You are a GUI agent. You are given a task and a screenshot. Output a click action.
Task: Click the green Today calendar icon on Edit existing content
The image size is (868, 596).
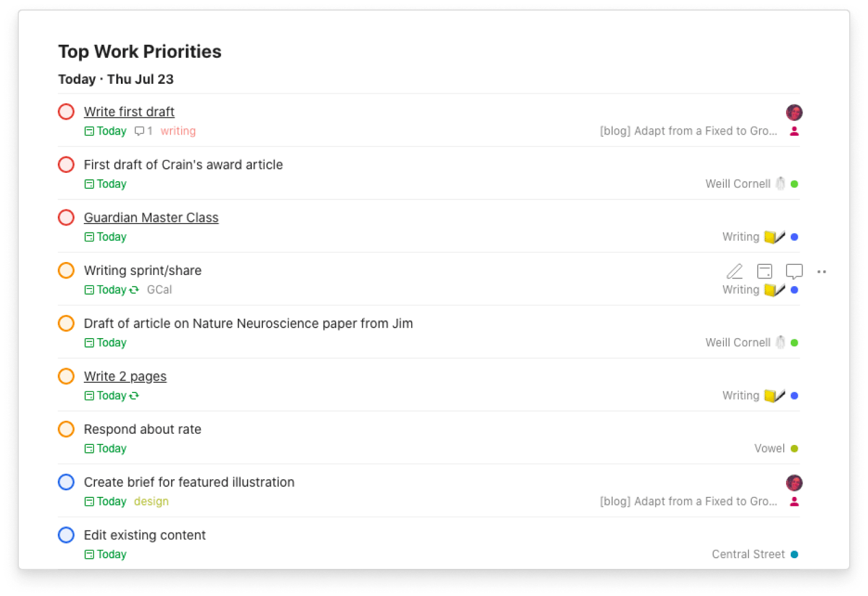coord(88,554)
